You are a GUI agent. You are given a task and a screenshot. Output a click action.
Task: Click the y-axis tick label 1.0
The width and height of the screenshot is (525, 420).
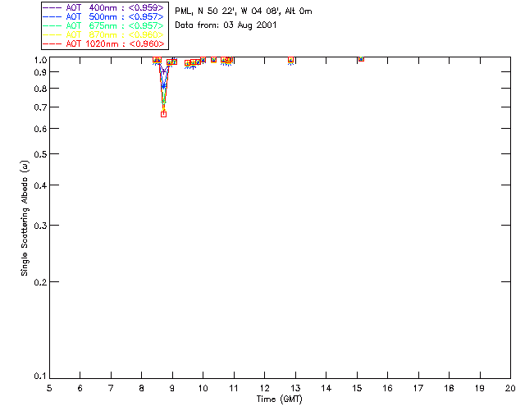[40, 60]
